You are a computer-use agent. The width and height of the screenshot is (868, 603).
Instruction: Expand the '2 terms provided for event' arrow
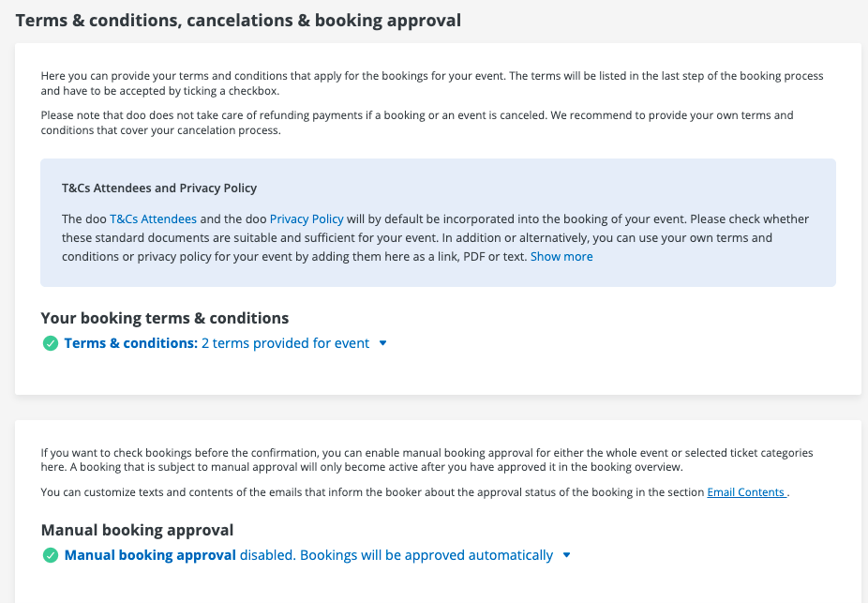[x=382, y=343]
